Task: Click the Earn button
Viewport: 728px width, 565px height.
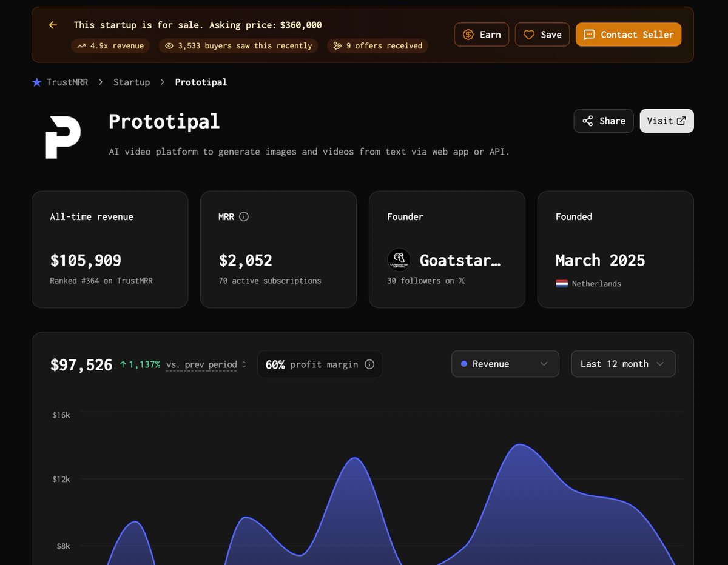Action: [482, 35]
